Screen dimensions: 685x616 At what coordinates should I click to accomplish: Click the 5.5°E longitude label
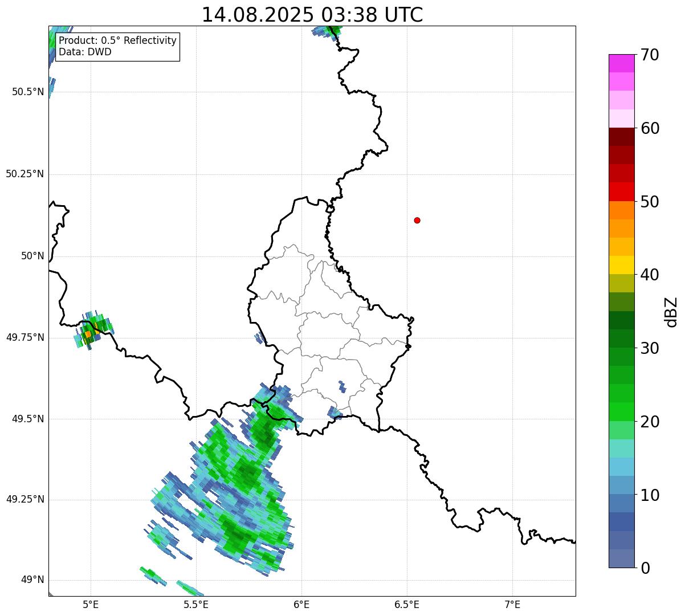coord(196,604)
